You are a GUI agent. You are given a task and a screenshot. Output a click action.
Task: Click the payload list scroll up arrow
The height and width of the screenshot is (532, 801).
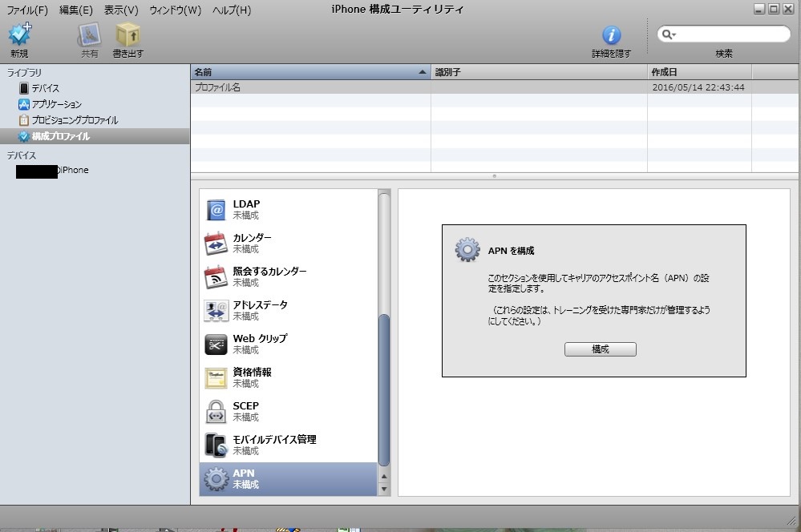(384, 477)
